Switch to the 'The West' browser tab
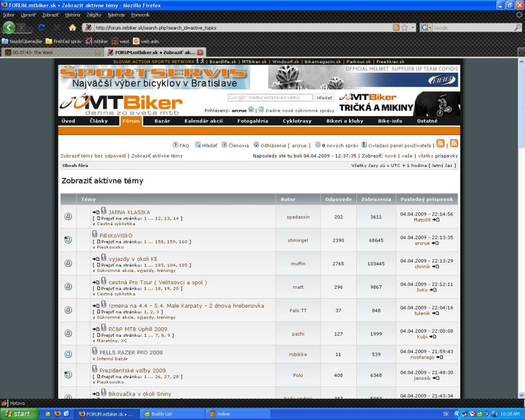 point(53,52)
